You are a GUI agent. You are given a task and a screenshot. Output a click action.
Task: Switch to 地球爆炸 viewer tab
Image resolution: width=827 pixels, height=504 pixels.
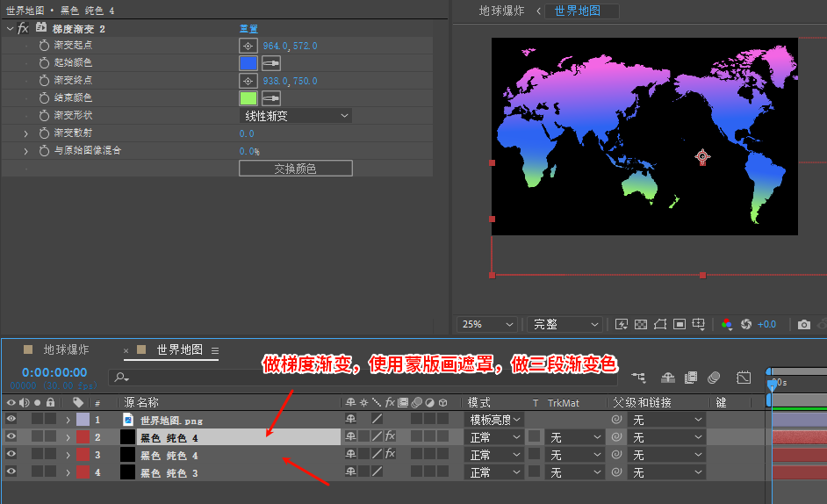(501, 11)
